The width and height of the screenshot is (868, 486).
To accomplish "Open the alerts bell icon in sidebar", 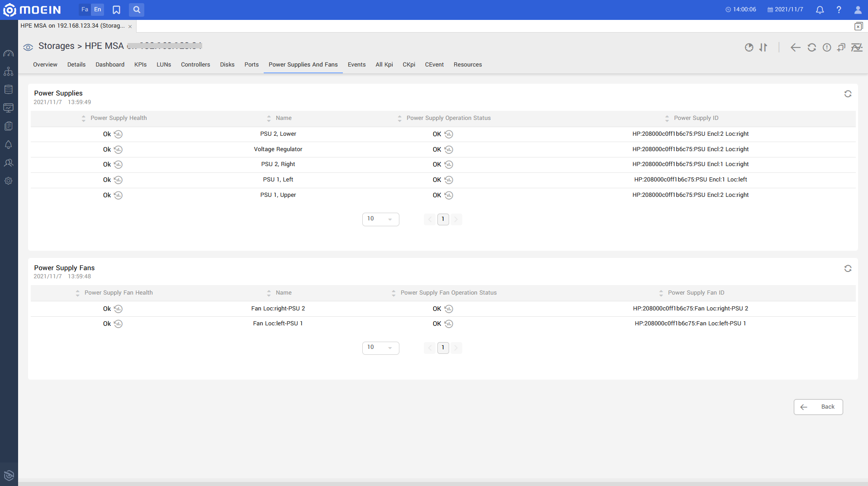I will [9, 145].
